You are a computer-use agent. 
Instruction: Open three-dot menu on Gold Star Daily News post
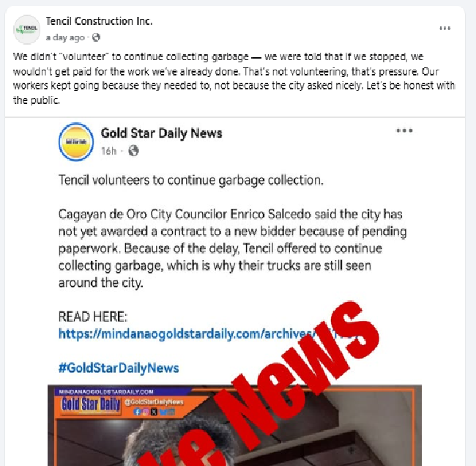(x=404, y=130)
